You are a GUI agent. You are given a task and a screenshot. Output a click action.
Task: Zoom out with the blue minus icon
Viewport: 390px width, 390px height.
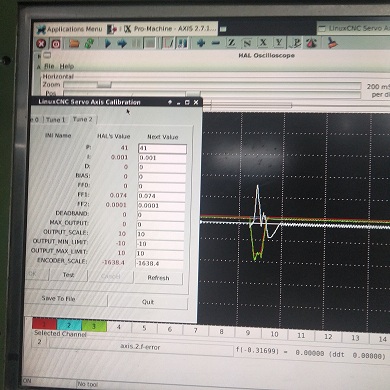point(216,43)
